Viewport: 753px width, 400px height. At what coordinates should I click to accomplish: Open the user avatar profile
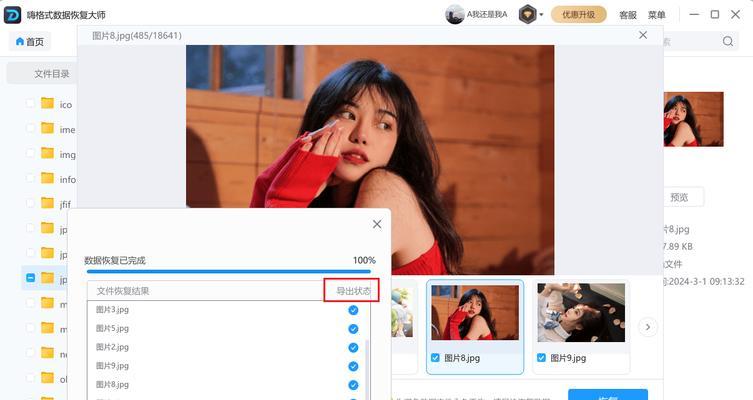point(455,14)
